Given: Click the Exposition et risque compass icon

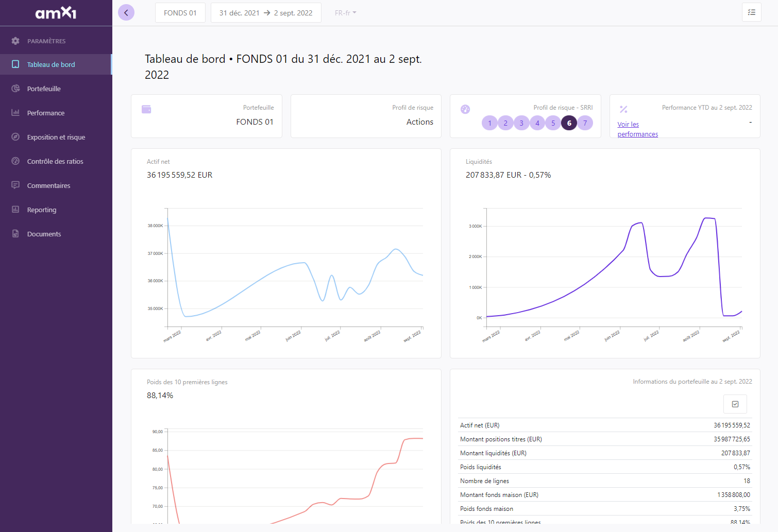Looking at the screenshot, I should click(15, 137).
